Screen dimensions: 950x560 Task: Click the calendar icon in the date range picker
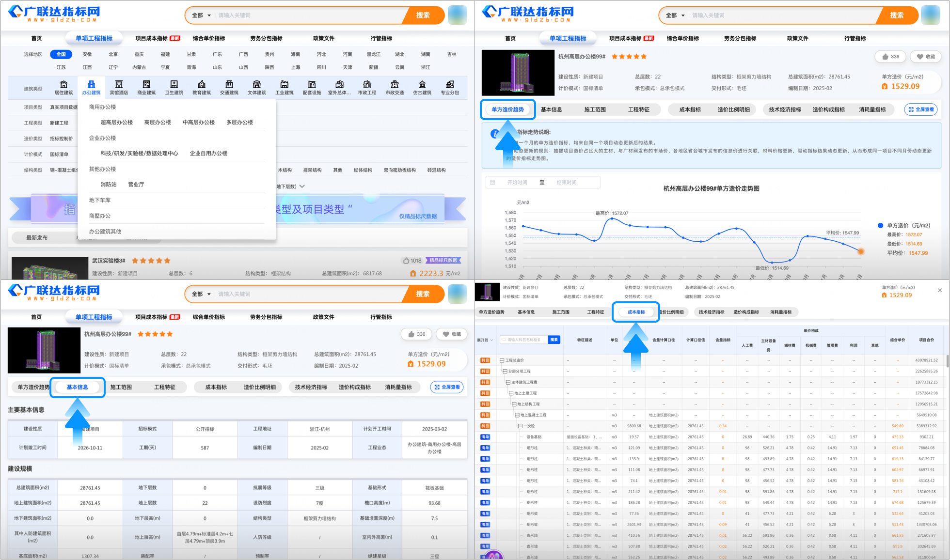493,182
